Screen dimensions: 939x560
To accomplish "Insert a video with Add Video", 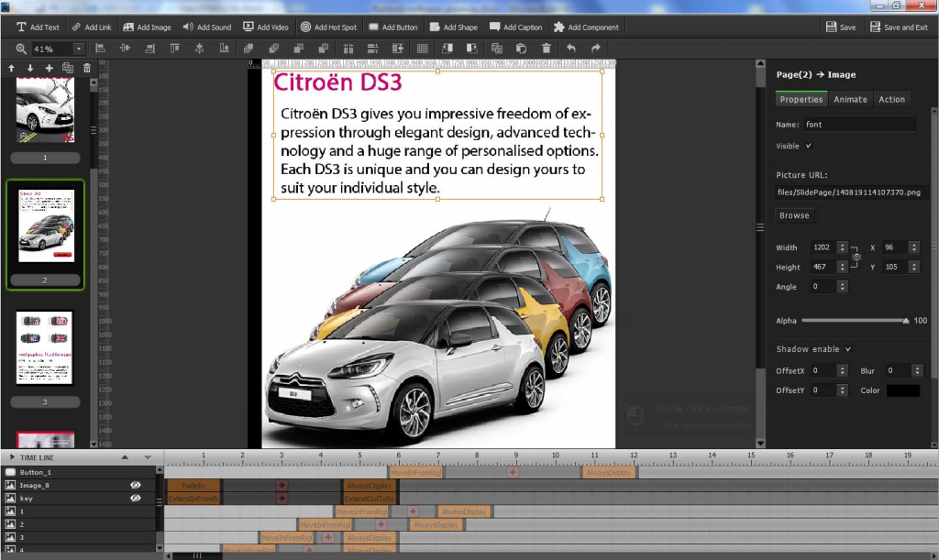I will pyautogui.click(x=266, y=27).
